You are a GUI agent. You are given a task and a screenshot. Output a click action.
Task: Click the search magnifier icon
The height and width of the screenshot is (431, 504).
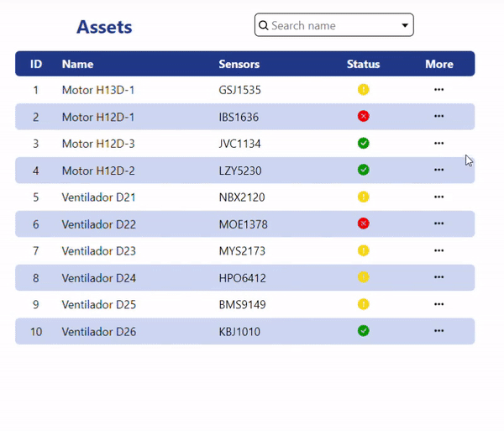(x=263, y=25)
